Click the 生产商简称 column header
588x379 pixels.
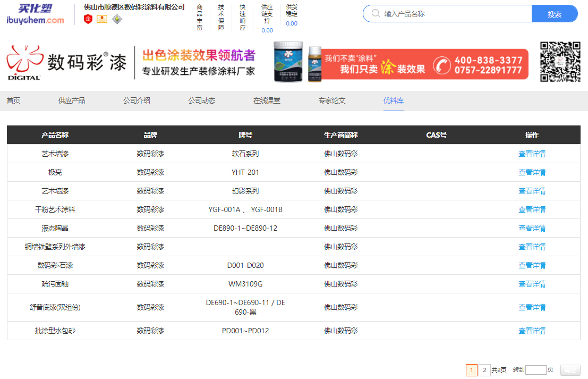pyautogui.click(x=341, y=135)
